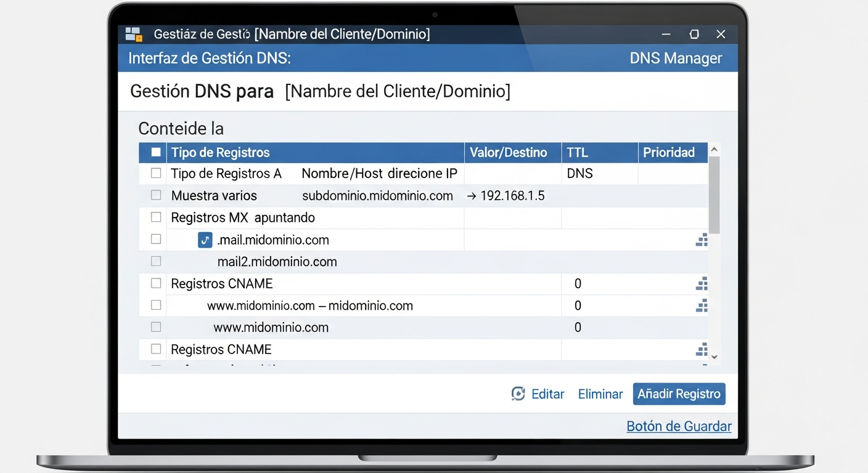The image size is (868, 473).
Task: Sort by the Prioridad column header
Action: tap(668, 152)
